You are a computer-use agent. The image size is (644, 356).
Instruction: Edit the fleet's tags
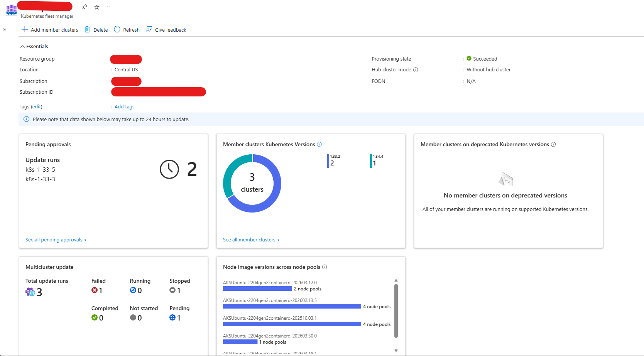(36, 106)
